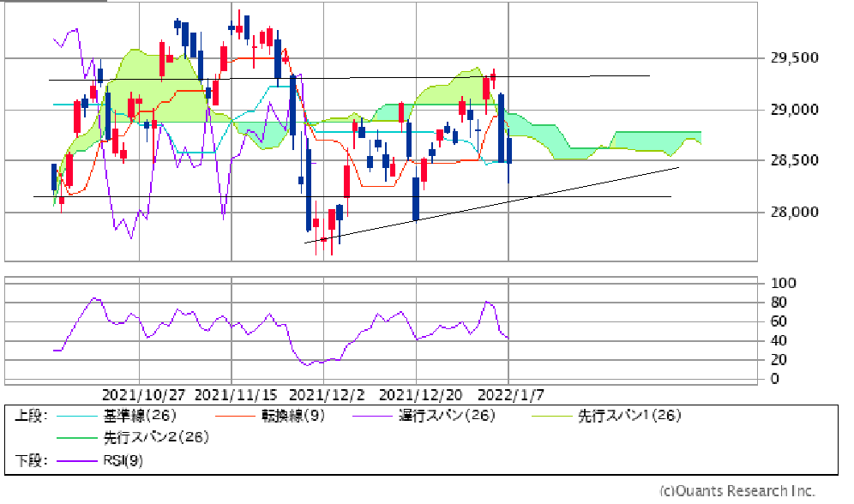Click the 先行スパン2(26) legend label
This screenshot has height=504, width=854.
coord(156,437)
